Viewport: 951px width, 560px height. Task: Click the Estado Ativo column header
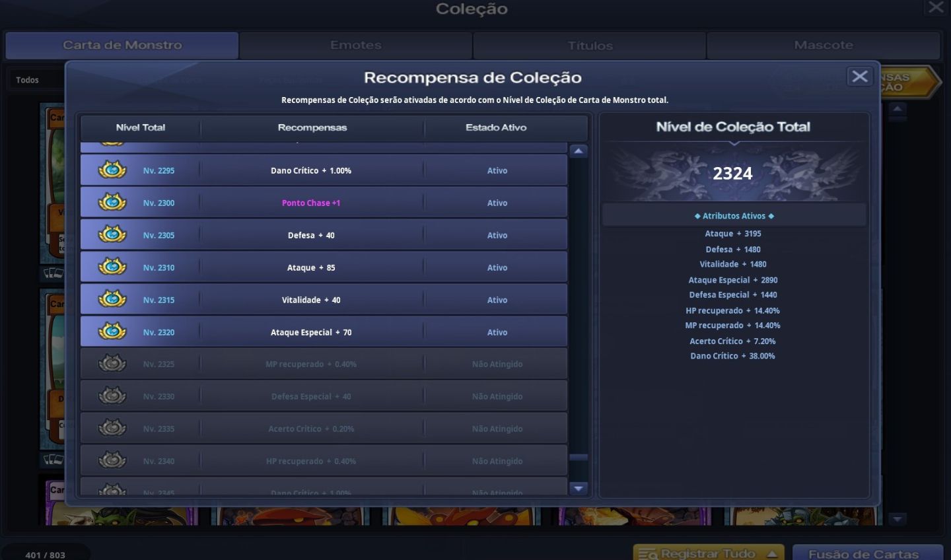click(496, 127)
